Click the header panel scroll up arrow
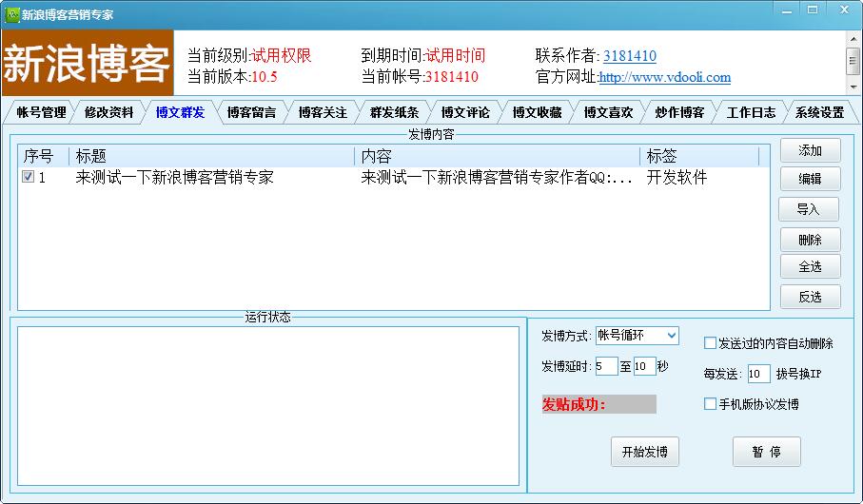The image size is (863, 504). tap(853, 40)
